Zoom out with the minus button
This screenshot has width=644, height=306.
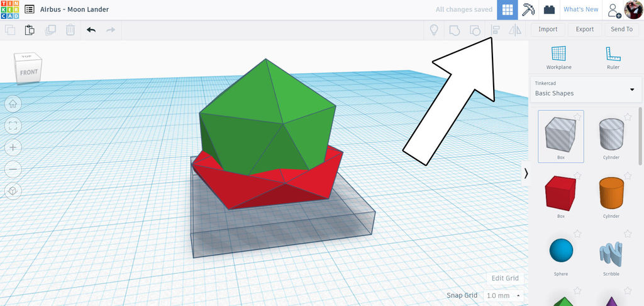(x=13, y=169)
